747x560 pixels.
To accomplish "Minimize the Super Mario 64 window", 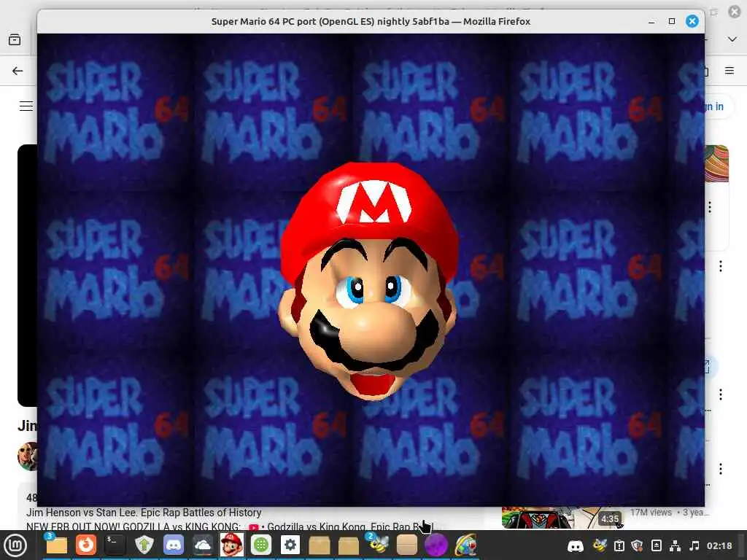I will point(651,21).
